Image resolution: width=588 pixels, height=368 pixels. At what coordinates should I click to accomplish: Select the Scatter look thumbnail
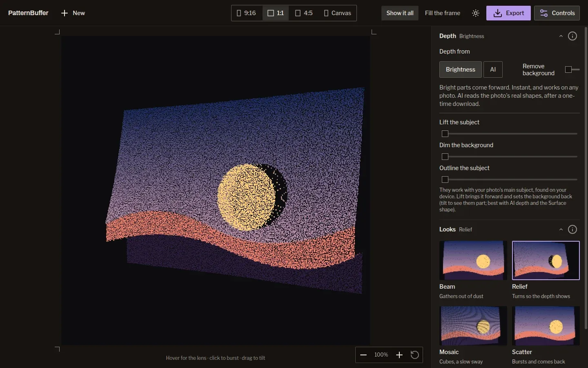click(x=546, y=326)
